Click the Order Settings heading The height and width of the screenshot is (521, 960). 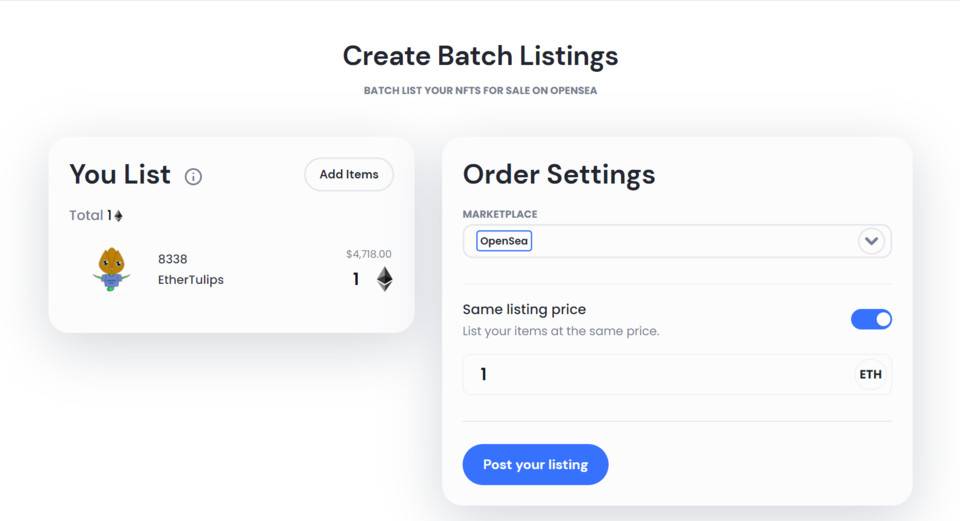click(559, 174)
